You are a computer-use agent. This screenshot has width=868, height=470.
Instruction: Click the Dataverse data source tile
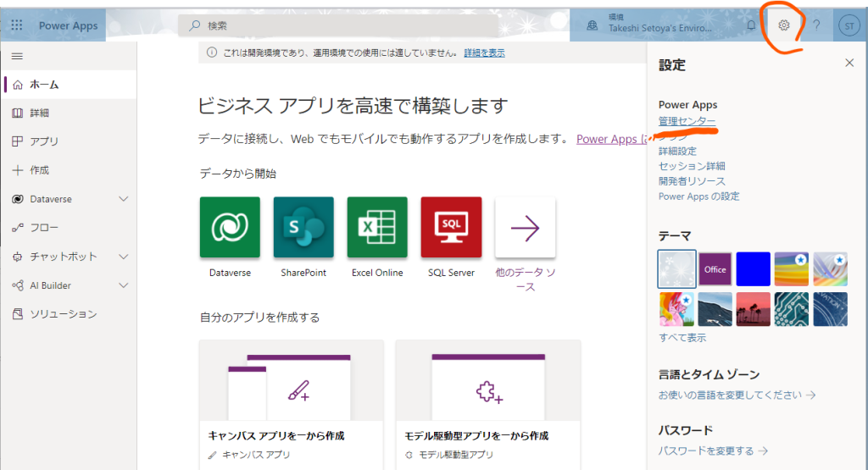click(x=230, y=227)
